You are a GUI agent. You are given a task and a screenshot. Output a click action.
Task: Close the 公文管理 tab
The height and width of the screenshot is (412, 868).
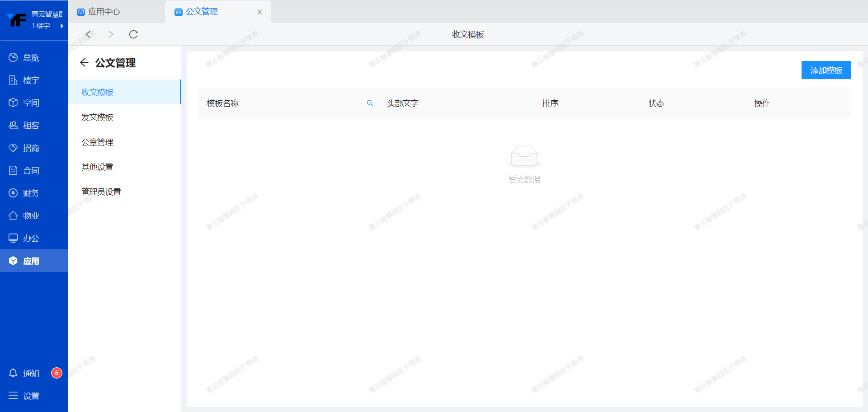259,12
